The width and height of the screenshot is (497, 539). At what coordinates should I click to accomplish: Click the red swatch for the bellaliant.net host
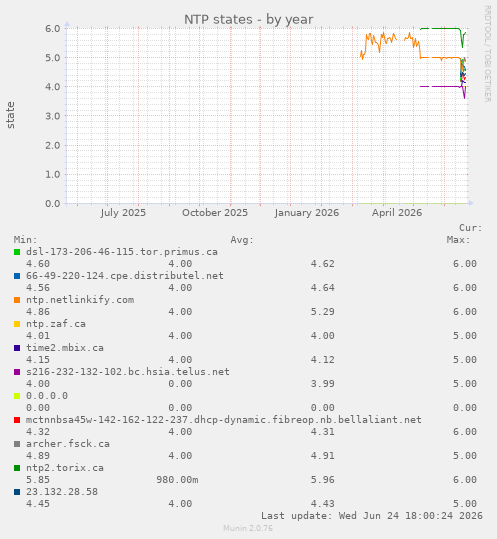[x=17, y=420]
